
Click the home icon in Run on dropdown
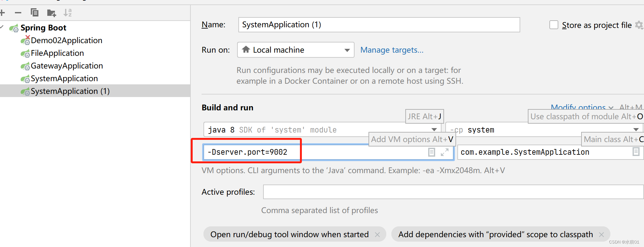tap(246, 49)
